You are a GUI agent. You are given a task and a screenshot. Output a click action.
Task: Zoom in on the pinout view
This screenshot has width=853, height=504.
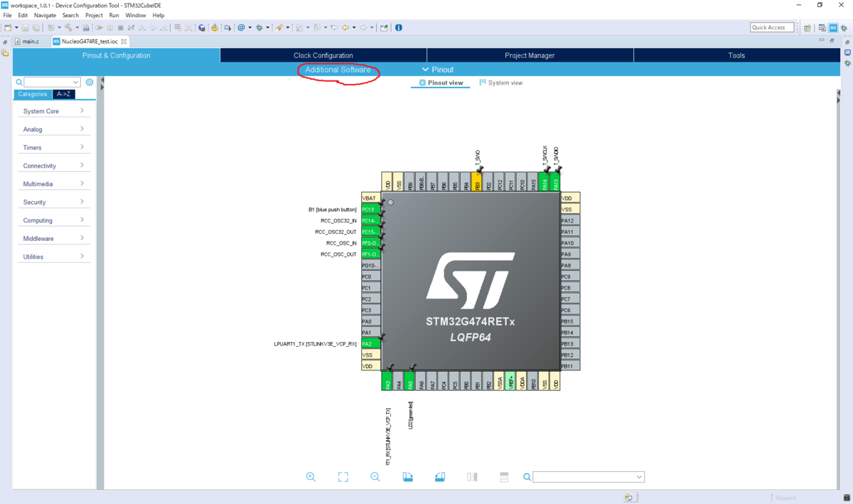point(311,477)
